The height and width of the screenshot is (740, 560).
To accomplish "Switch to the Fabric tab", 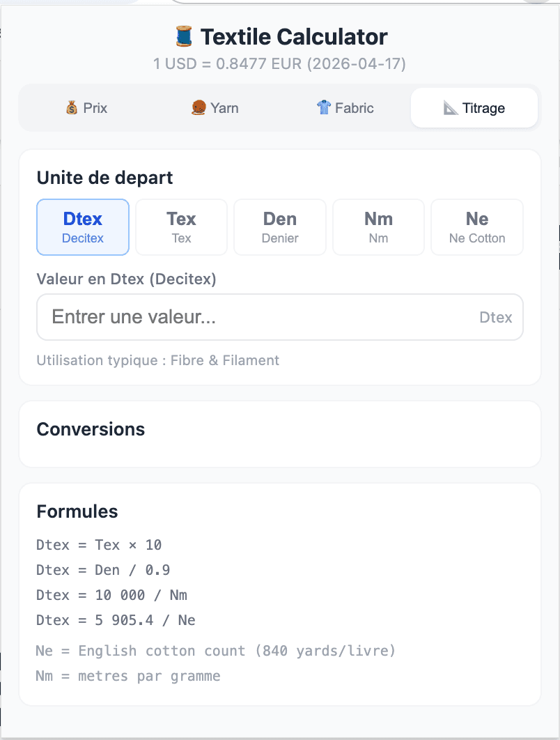I will [344, 107].
